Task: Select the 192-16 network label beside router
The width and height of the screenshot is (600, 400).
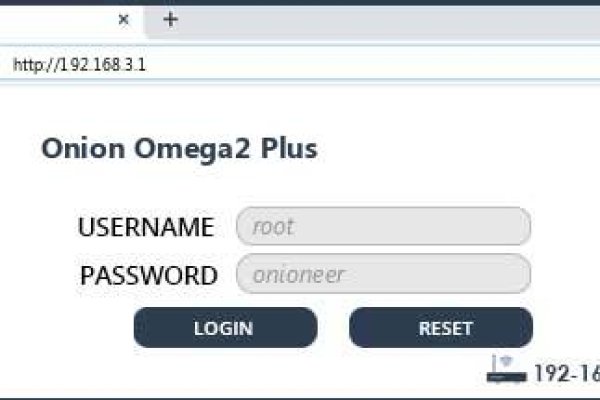Action: click(567, 373)
